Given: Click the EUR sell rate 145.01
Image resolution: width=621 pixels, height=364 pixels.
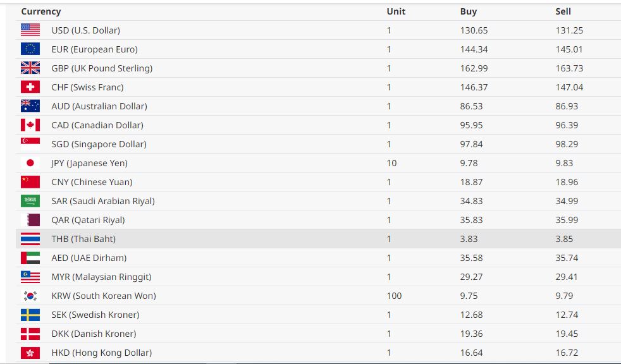Looking at the screenshot, I should 569,49.
